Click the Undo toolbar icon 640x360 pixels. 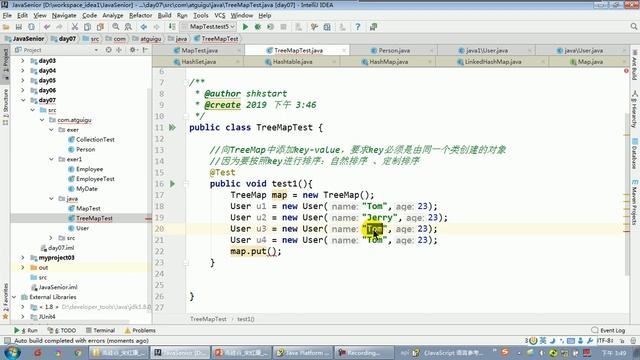tap(47, 27)
